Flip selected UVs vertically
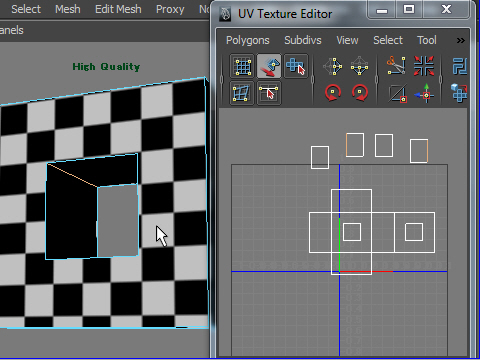Viewport: 480px width, 360px height. (360, 66)
